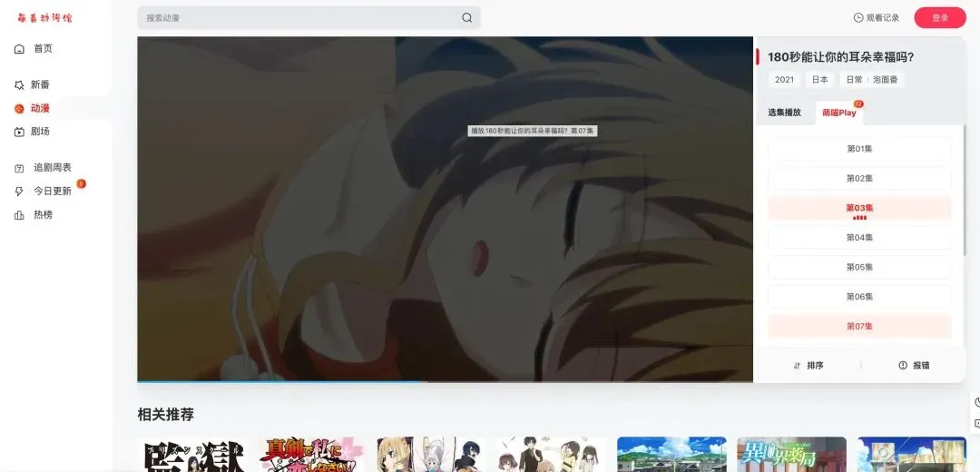
Task: Open 观看记录 watch history
Action: point(877,17)
